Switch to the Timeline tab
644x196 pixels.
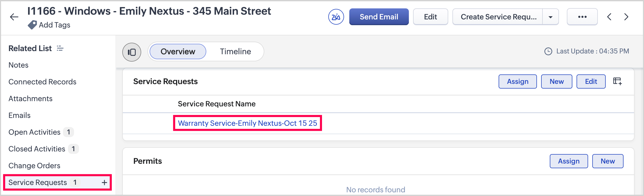point(235,51)
